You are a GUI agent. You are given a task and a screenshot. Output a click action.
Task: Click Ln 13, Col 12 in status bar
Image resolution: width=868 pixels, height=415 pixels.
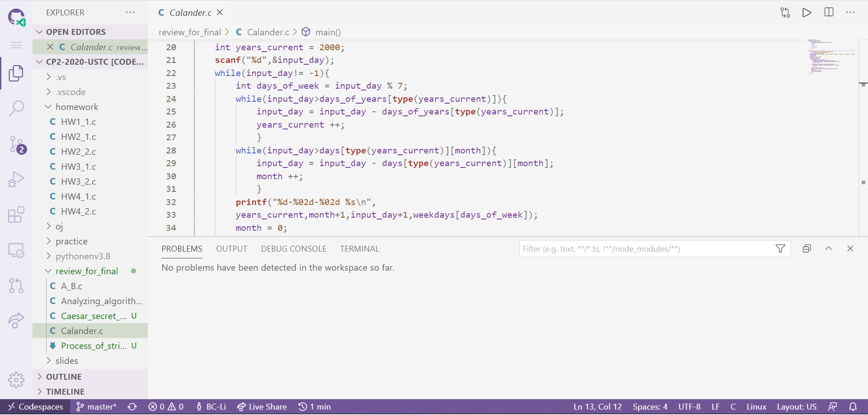[x=598, y=407]
